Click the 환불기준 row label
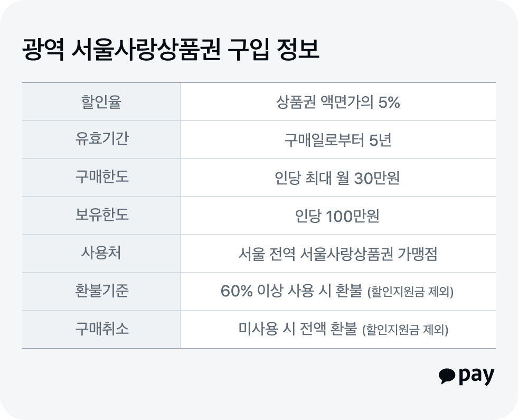Screen dimensions: 518x420 pos(101,292)
